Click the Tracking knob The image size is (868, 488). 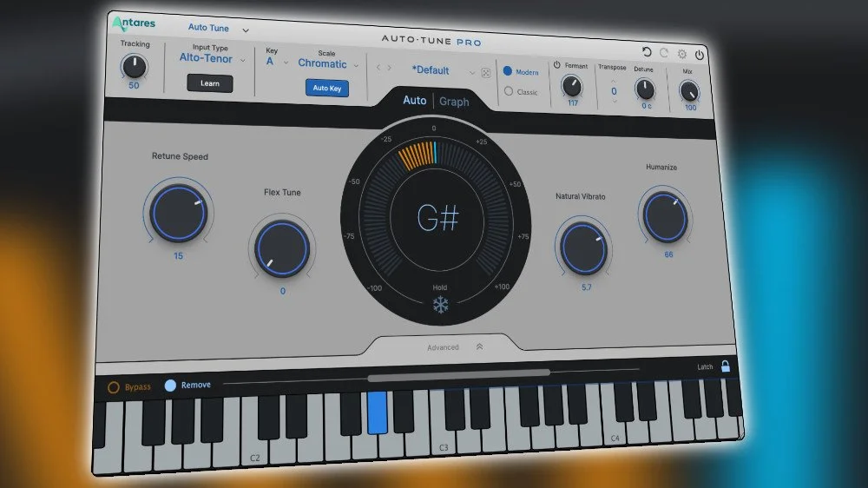coord(134,67)
